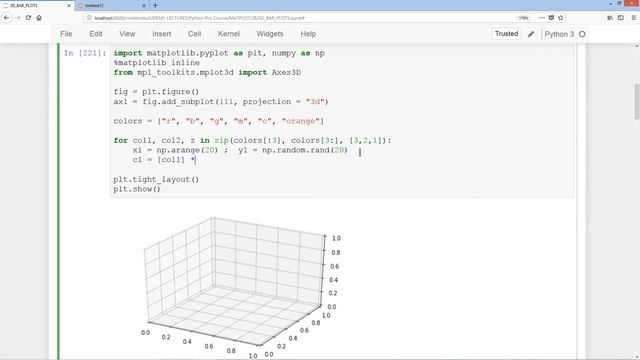
Task: Click the fig.add_subplot projection line
Action: [221, 102]
